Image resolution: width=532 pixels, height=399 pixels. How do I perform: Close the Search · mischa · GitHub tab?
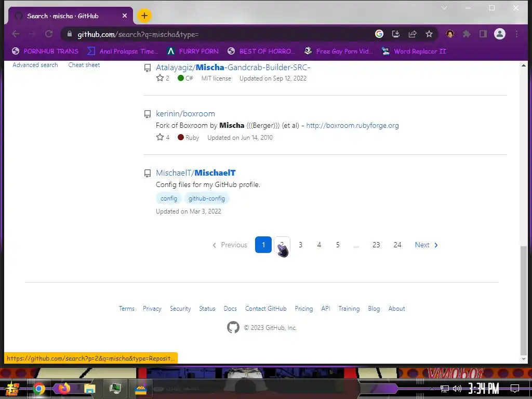click(x=125, y=16)
